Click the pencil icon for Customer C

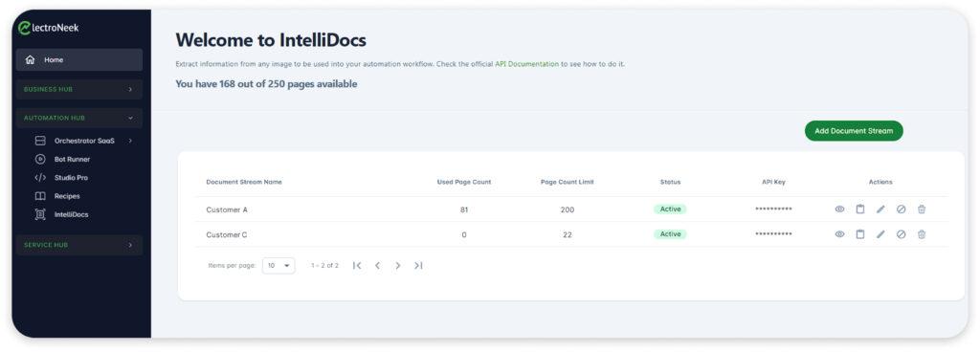[880, 234]
